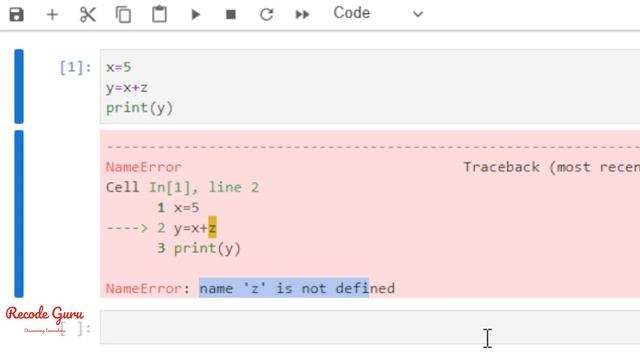Cut the selected cell with the scissors icon
This screenshot has width=640, height=360.
coord(87,15)
